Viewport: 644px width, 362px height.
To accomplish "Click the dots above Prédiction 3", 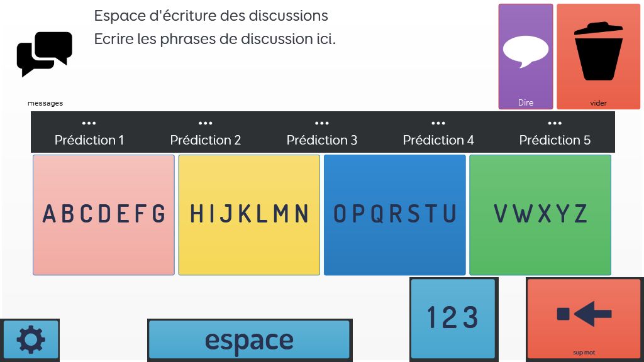I will pos(321,123).
